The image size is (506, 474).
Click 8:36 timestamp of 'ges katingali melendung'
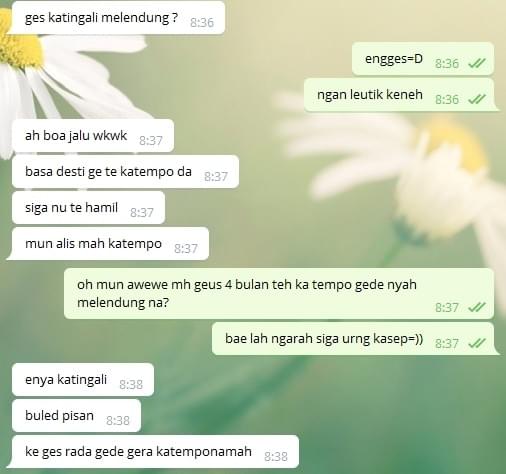202,23
